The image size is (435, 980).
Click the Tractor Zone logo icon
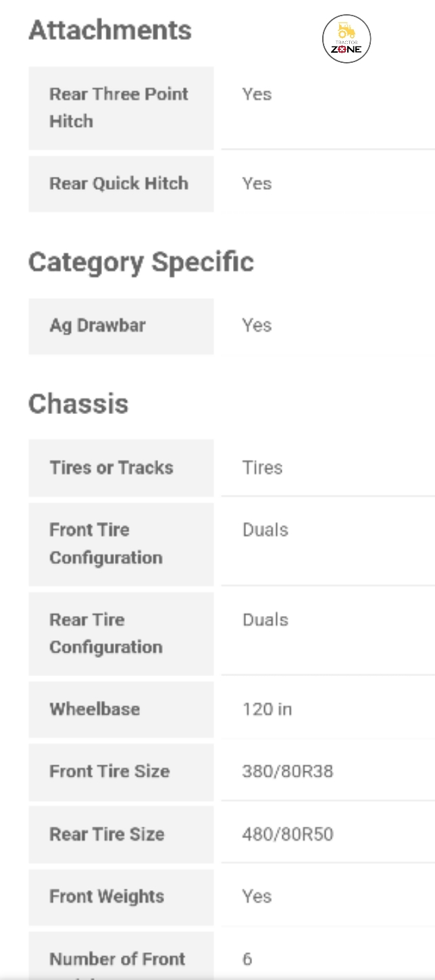pyautogui.click(x=347, y=38)
